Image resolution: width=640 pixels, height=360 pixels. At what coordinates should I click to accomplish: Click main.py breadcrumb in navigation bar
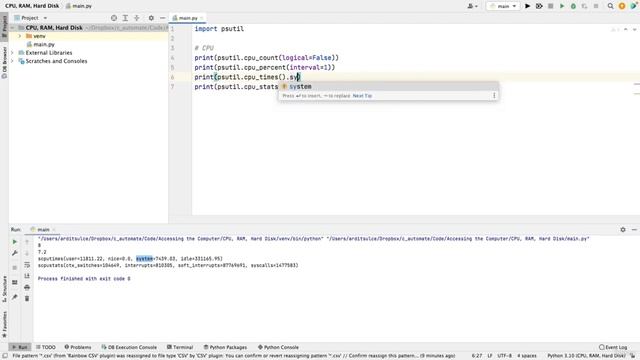pyautogui.click(x=79, y=6)
